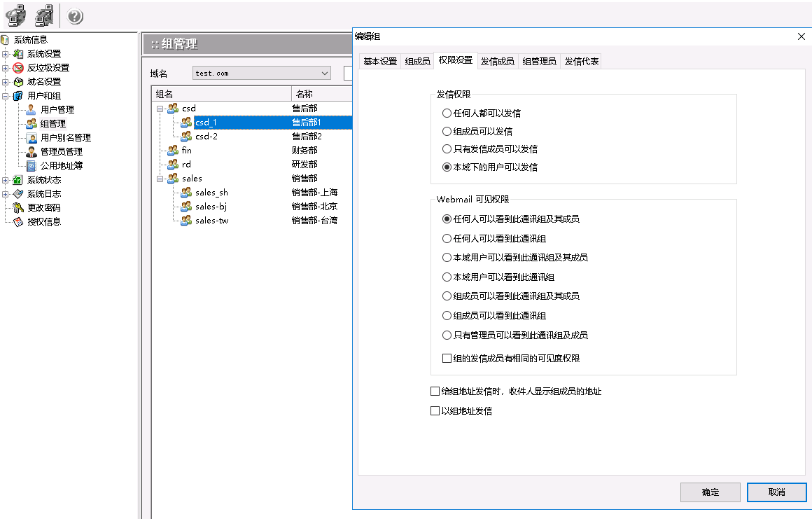
Task: Switch to the 发信代表 tab
Action: coord(581,61)
